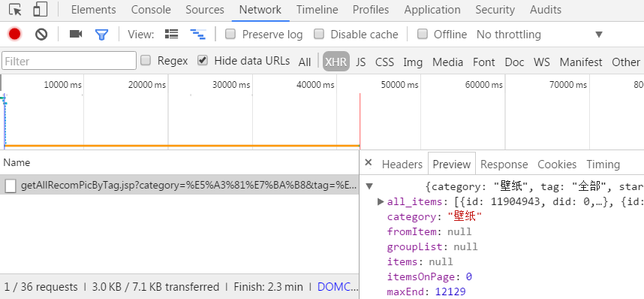644x299 pixels.
Task: Open the No throttling dropdown
Action: (x=539, y=35)
